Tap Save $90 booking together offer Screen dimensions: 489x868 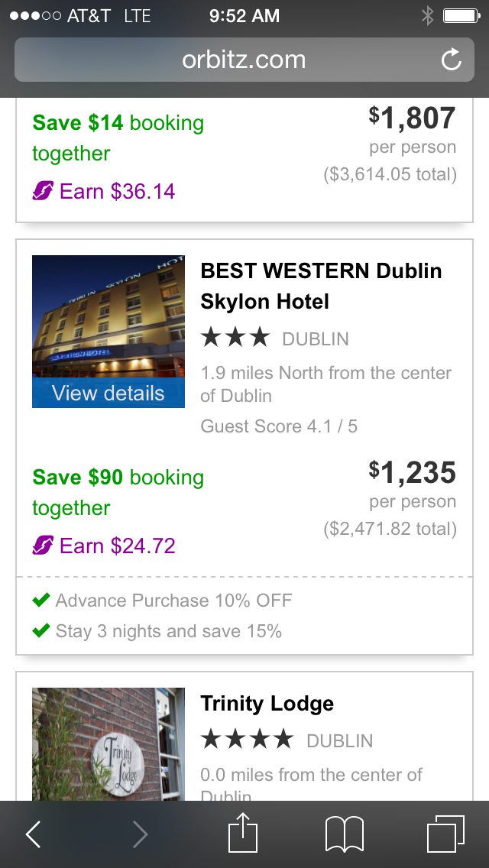point(118,492)
